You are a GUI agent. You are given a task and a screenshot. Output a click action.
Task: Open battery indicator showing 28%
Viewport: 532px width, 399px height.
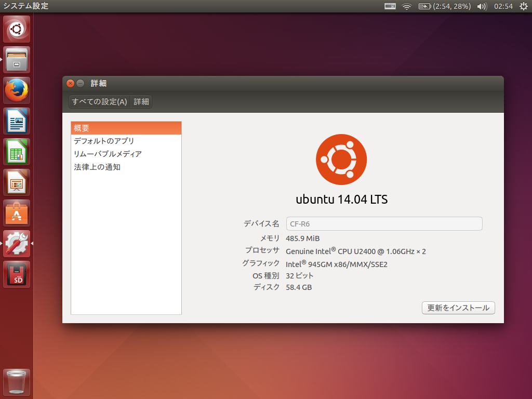coord(445,6)
